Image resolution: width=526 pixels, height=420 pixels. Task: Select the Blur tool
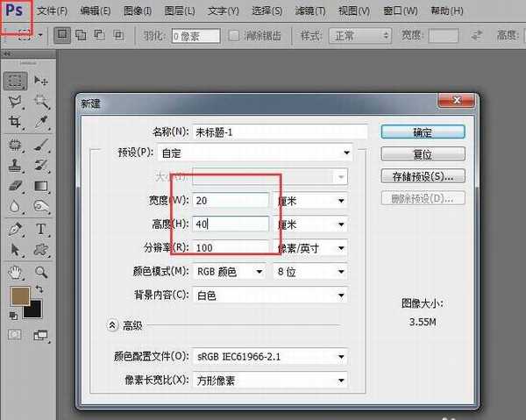[14, 206]
